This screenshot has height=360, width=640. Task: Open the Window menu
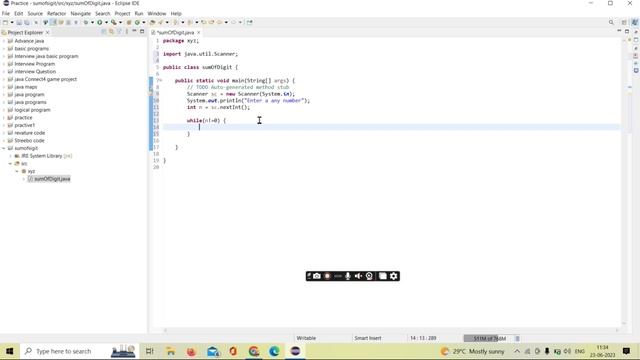pyautogui.click(x=157, y=13)
